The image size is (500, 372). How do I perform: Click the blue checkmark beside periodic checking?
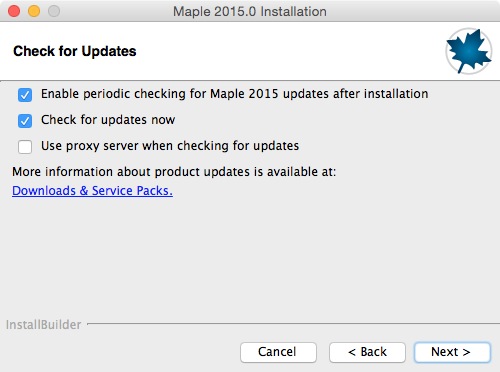(25, 95)
